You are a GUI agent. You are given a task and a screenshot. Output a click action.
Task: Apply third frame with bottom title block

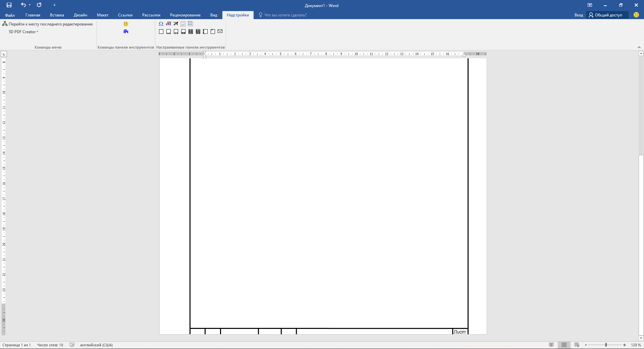tap(176, 32)
